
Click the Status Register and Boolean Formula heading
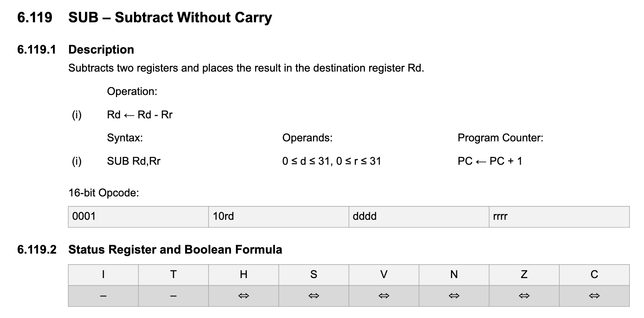pos(175,250)
